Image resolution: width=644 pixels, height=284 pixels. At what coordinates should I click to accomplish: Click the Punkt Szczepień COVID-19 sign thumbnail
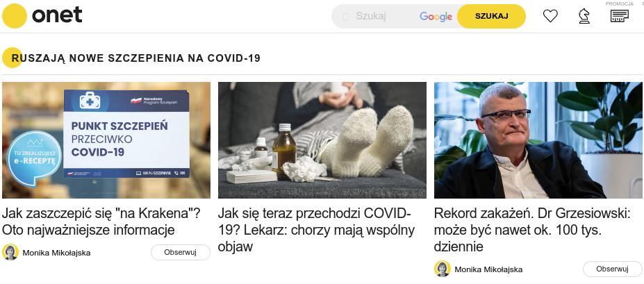click(106, 140)
